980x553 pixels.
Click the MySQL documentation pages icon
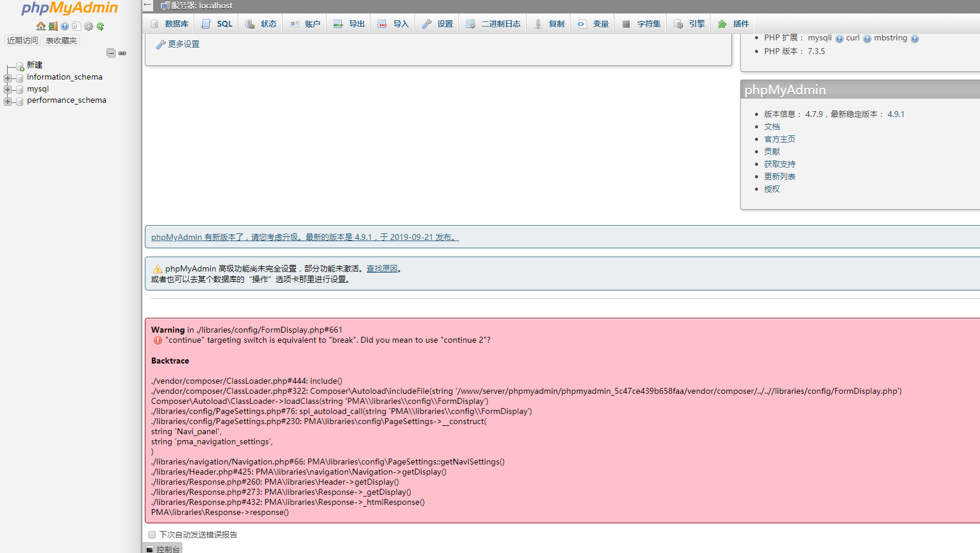click(77, 26)
